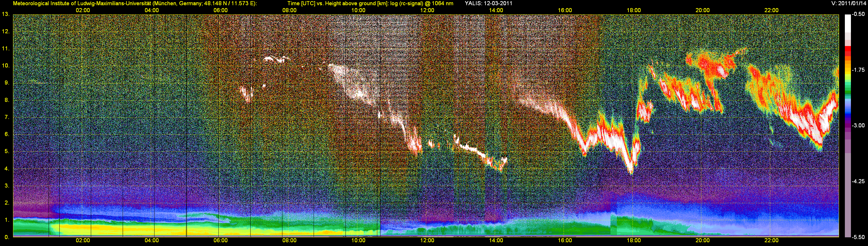Click the -5.50 colorbar scale value
This screenshot has height=246, width=868.
858,237
